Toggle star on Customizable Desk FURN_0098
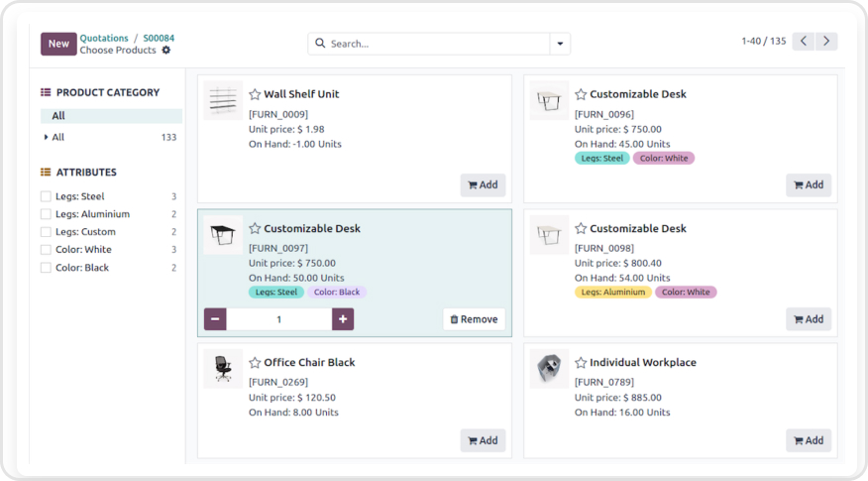 (x=581, y=228)
